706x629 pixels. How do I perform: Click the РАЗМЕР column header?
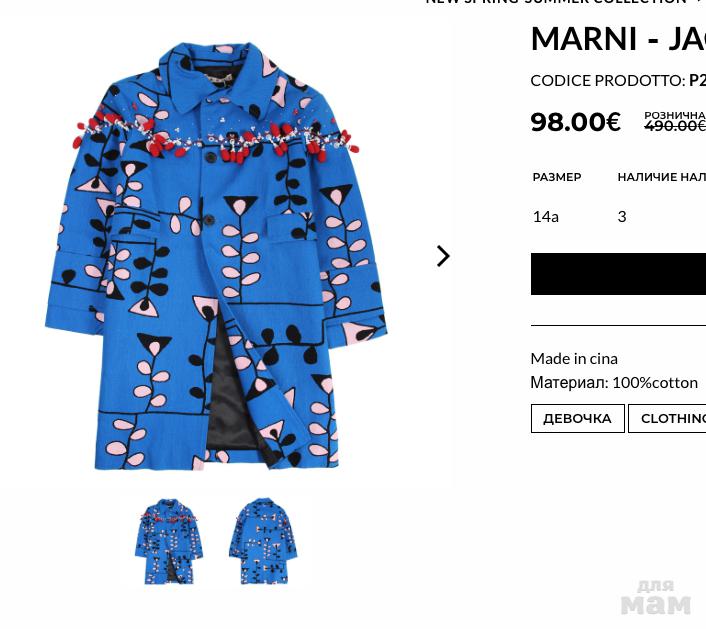tap(557, 177)
